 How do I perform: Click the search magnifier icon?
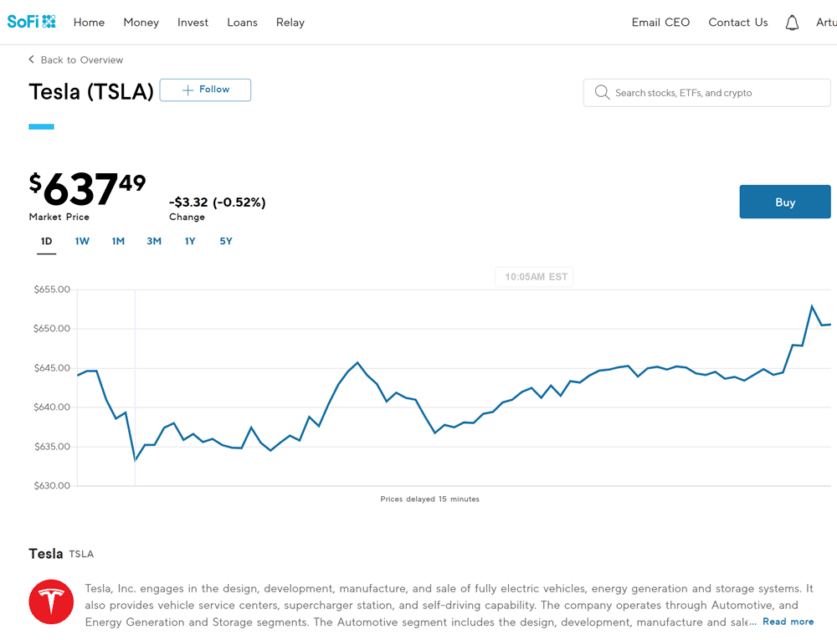pyautogui.click(x=602, y=92)
